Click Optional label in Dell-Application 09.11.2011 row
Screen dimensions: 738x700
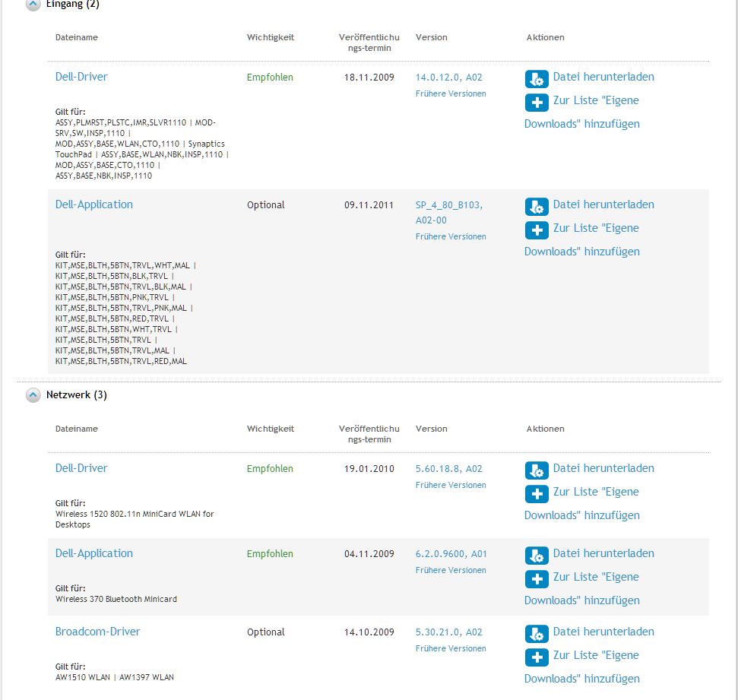265,205
